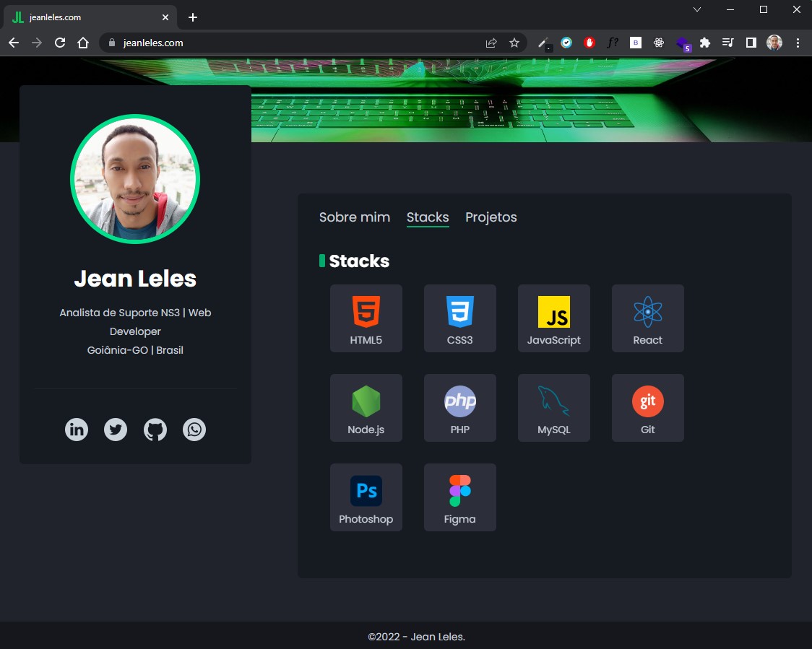Click the Goiânia-GO | Brasil location text
The height and width of the screenshot is (649, 812).
pyautogui.click(x=135, y=350)
